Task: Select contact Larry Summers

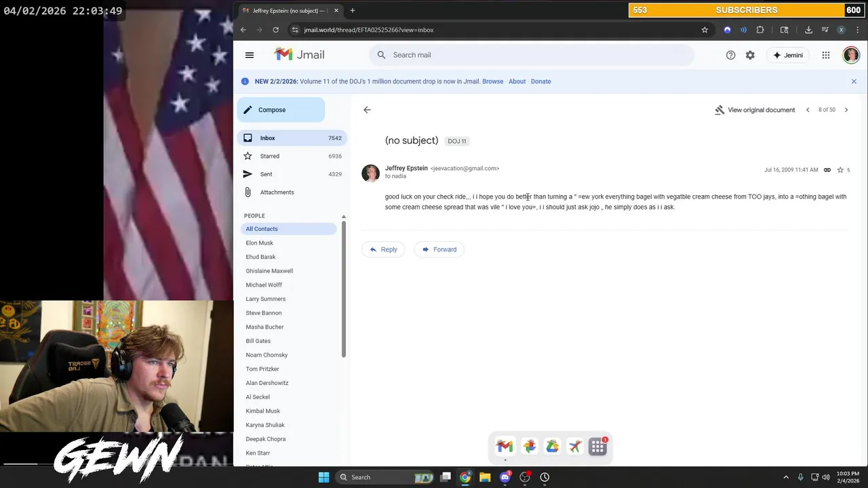Action: [x=266, y=299]
